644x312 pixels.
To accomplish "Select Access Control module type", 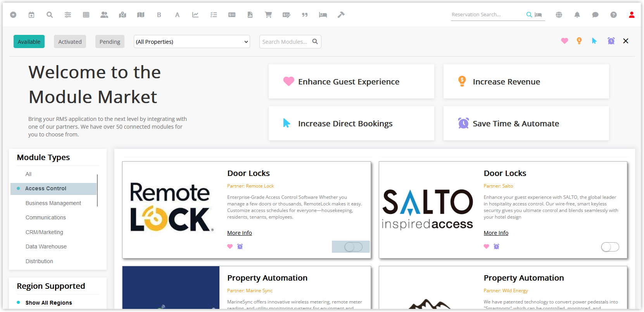I will click(54, 188).
